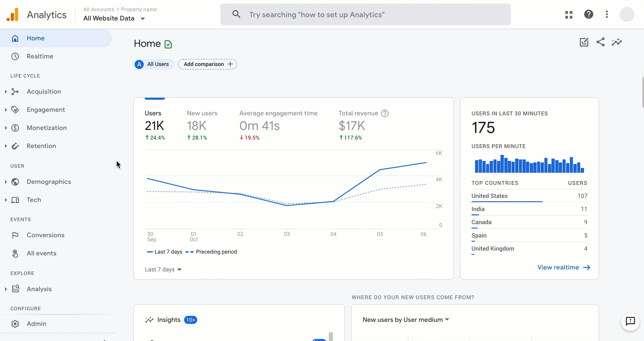The image size is (644, 341).
Task: Click the help question mark icon
Action: click(589, 14)
